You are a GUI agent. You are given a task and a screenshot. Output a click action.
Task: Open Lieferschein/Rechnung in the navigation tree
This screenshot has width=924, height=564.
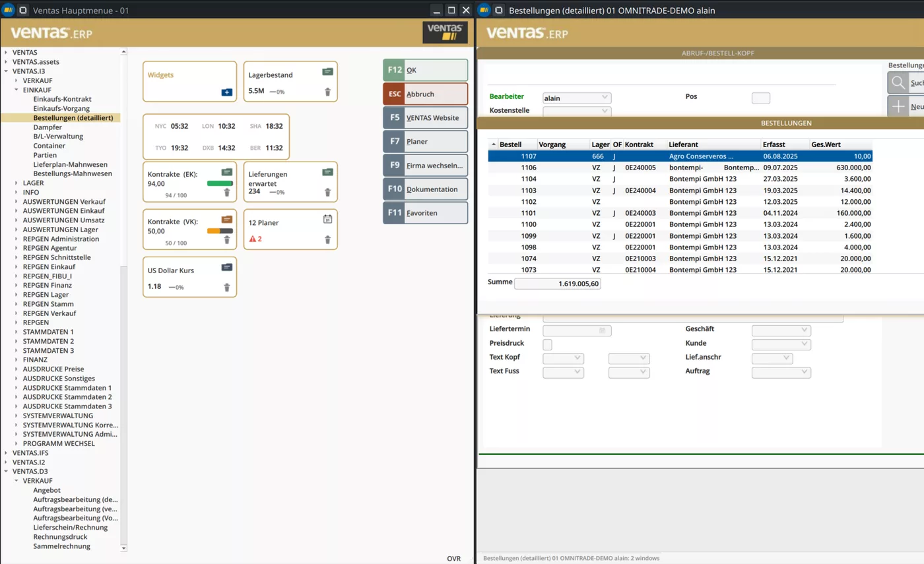(x=70, y=528)
